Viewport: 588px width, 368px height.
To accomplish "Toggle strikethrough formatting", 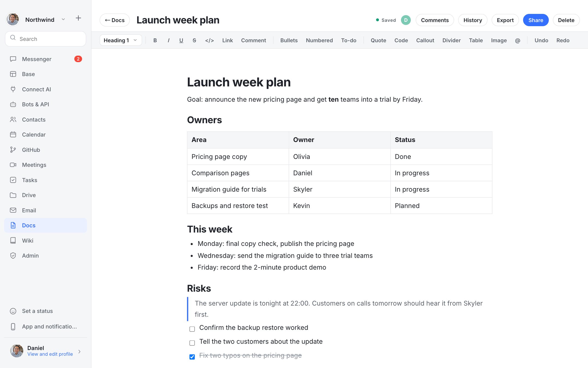I will click(x=194, y=40).
